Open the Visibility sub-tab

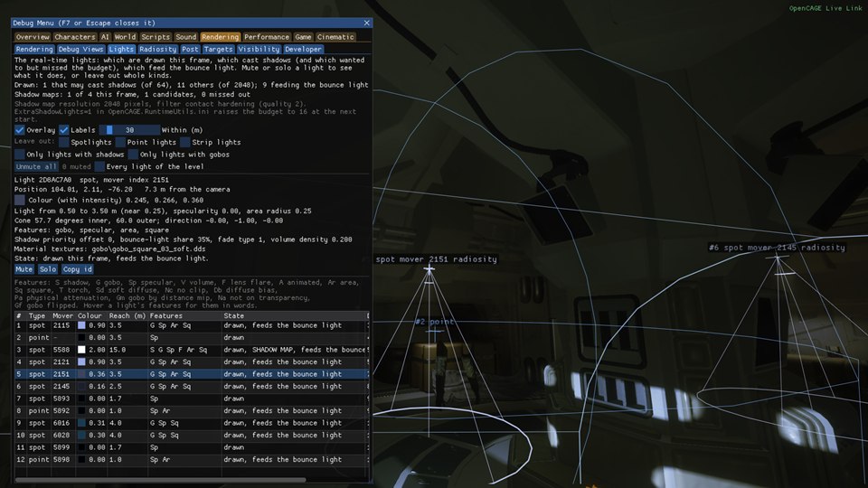[259, 49]
